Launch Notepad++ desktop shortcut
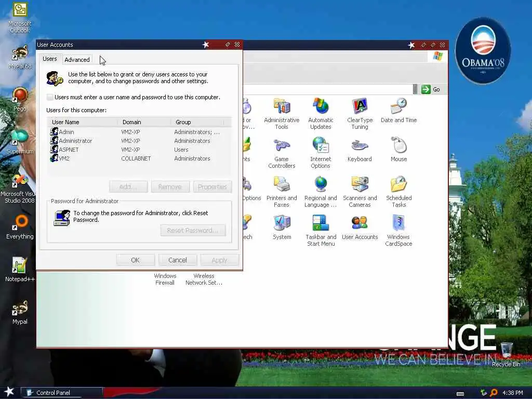The image size is (532, 399). [20, 270]
